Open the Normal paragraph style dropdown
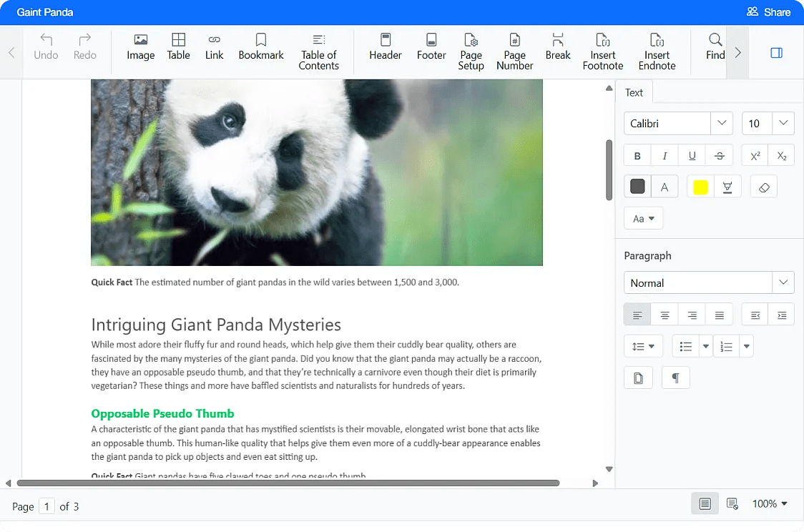Image resolution: width=804 pixels, height=532 pixels. click(784, 282)
